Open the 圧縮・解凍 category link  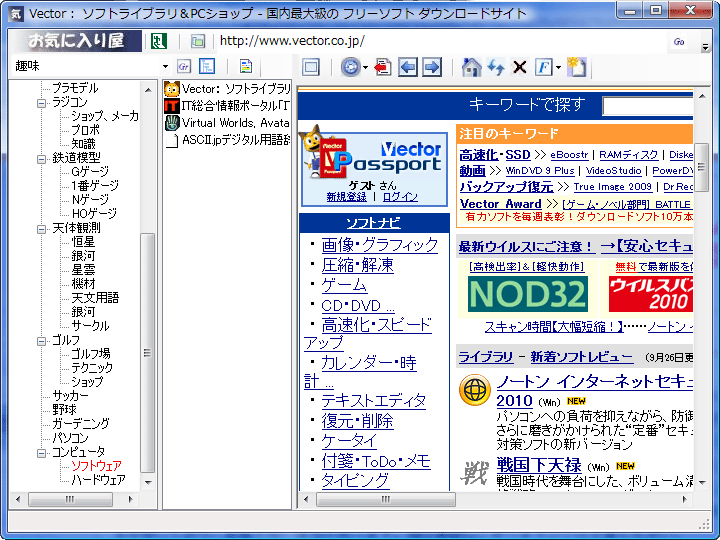pyautogui.click(x=357, y=265)
